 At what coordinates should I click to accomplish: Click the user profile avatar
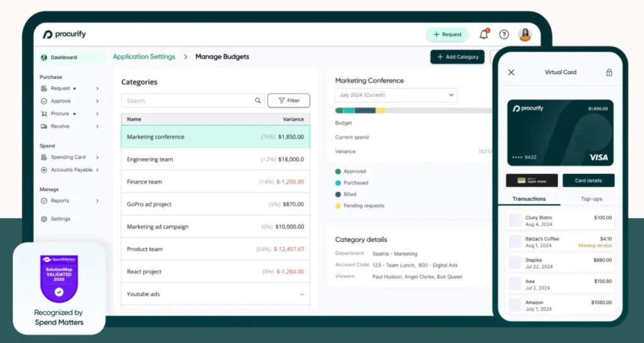[x=525, y=35]
